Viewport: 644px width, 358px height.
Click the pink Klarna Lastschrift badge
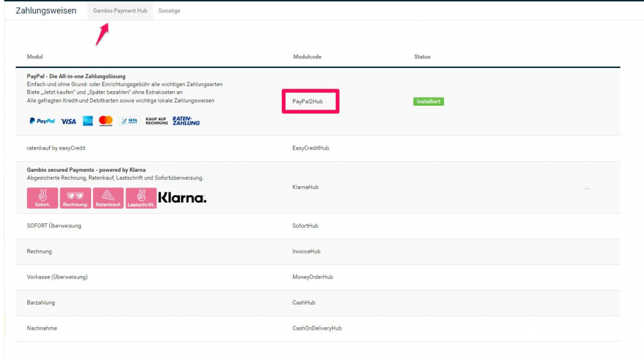[x=141, y=198]
